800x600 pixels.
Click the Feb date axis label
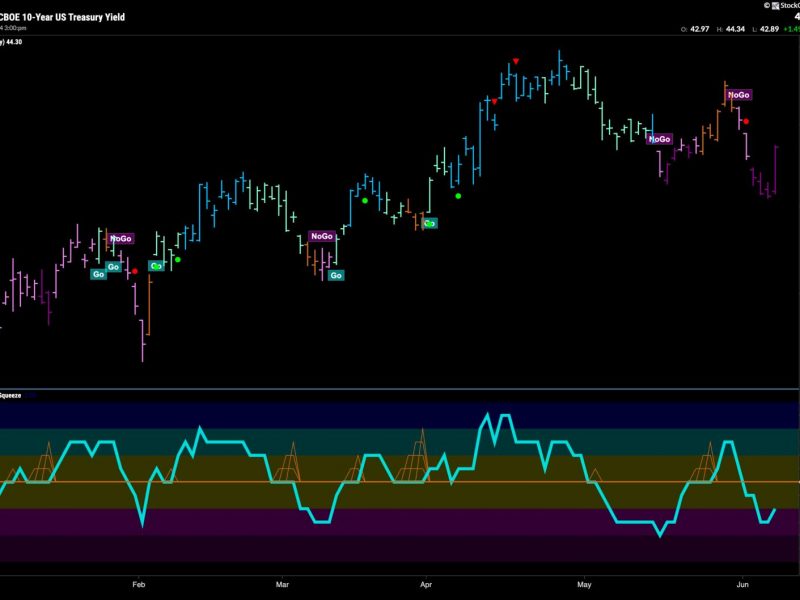[x=138, y=584]
